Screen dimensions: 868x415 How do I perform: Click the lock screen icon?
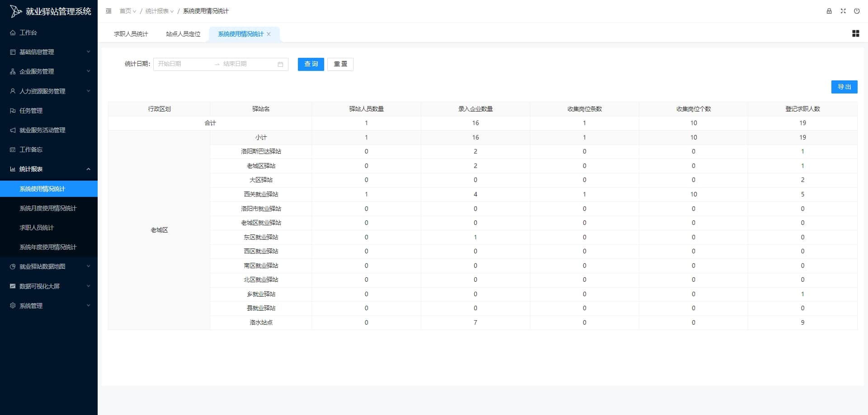point(829,11)
